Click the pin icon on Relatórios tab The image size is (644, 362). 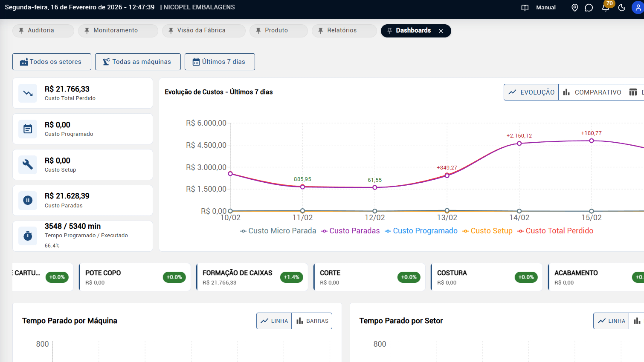(x=320, y=30)
